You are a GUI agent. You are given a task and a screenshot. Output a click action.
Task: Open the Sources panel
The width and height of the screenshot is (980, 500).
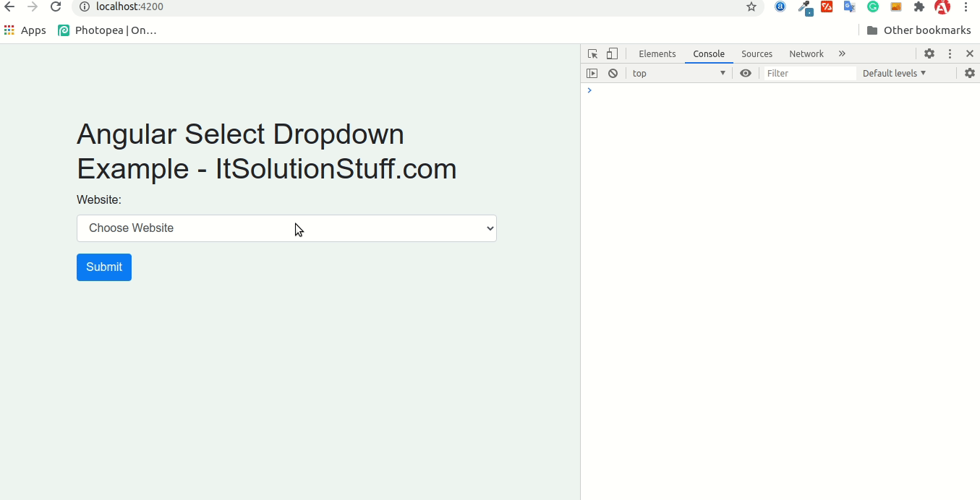pos(757,53)
